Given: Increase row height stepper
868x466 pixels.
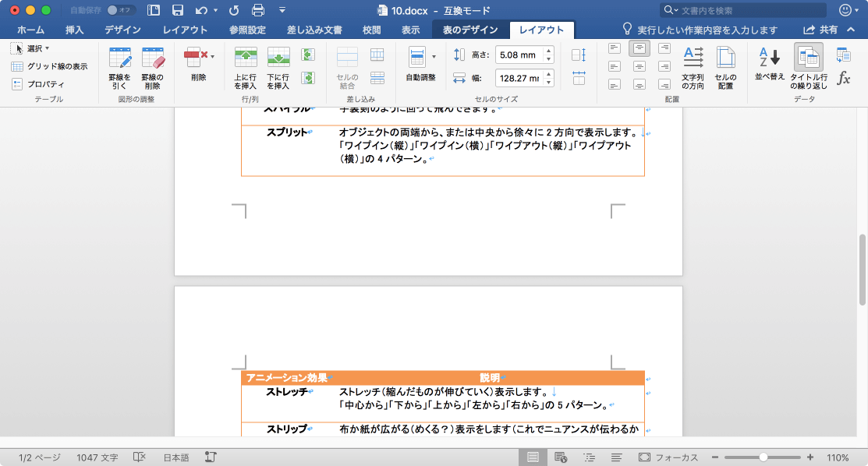Looking at the screenshot, I should click(x=548, y=51).
